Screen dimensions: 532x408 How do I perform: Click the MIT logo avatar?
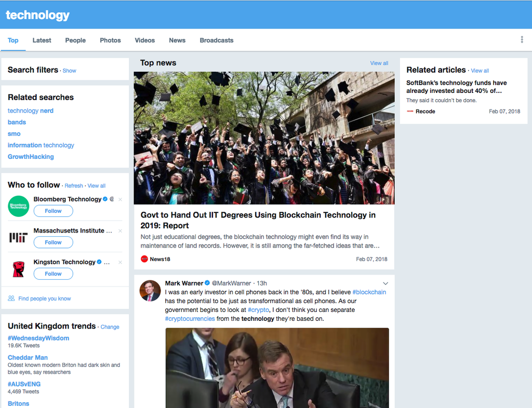(19, 237)
